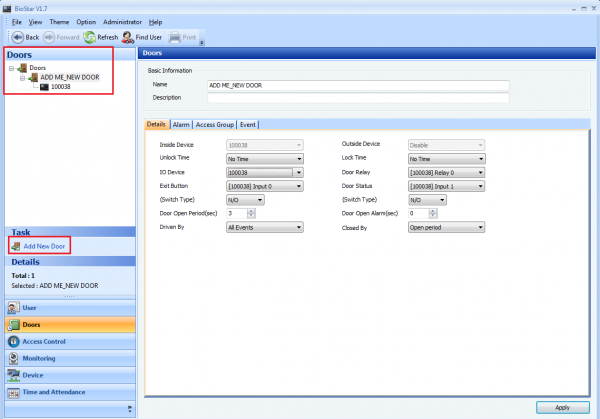Click the Refresh toolbar icon

[x=89, y=37]
